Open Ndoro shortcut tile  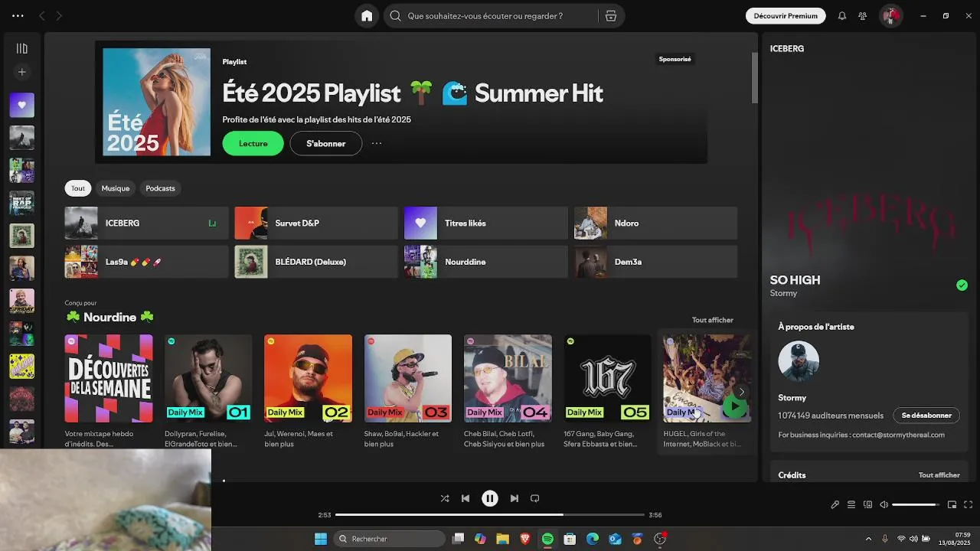click(655, 223)
